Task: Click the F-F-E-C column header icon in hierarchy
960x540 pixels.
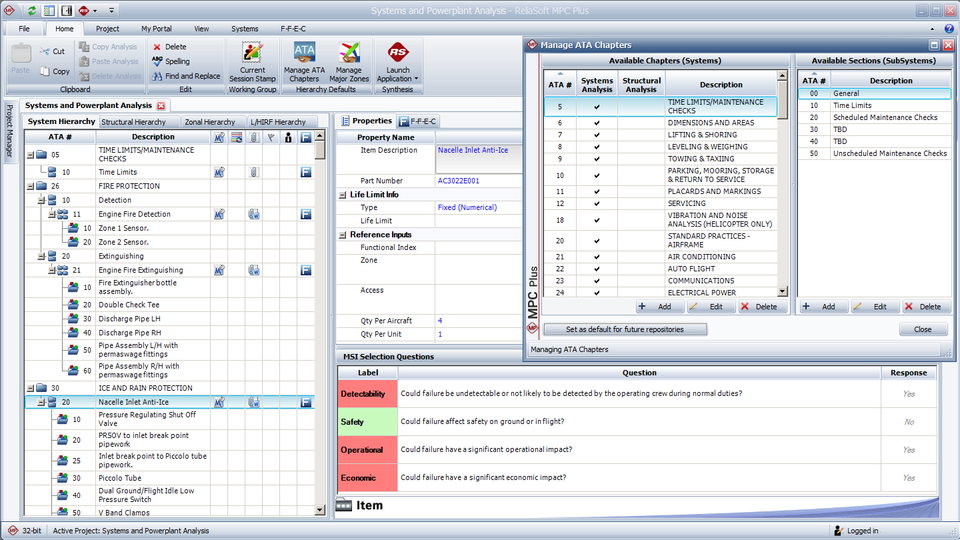Action: 306,138
